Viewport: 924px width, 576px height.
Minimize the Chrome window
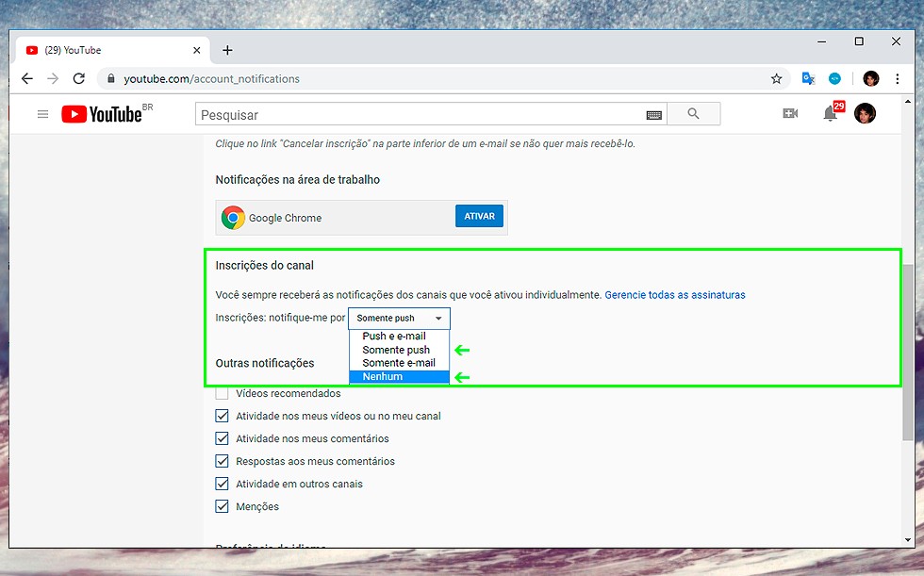pyautogui.click(x=821, y=41)
